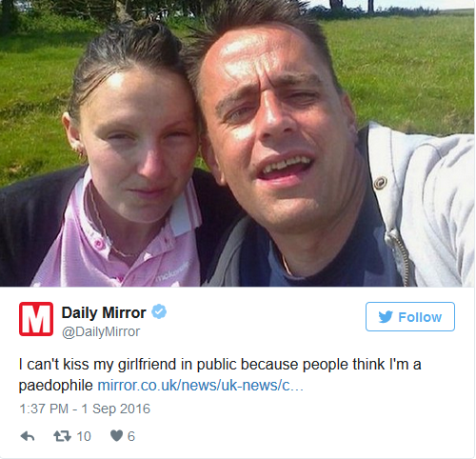This screenshot has width=476, height=459.
Task: Follow the Daily Mirror account
Action: pos(410,316)
